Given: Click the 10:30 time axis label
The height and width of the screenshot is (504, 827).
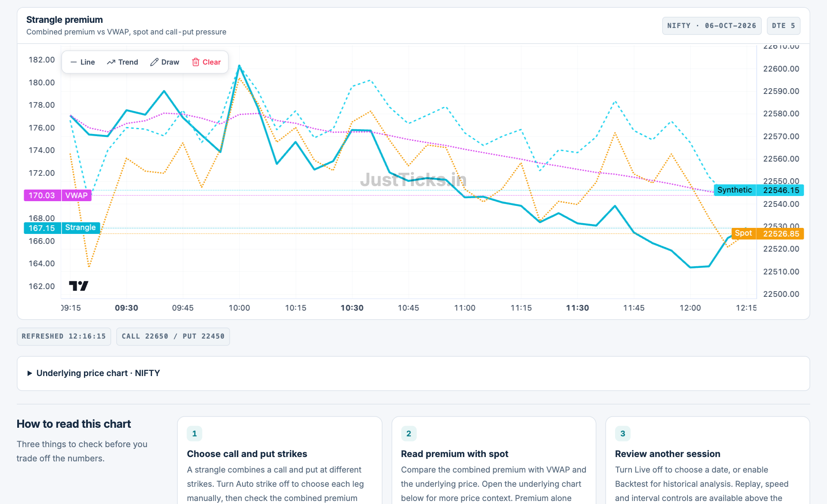Looking at the screenshot, I should (352, 308).
